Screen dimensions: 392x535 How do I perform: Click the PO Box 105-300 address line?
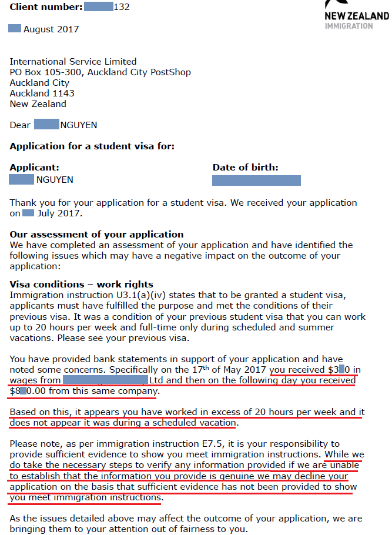[100, 72]
